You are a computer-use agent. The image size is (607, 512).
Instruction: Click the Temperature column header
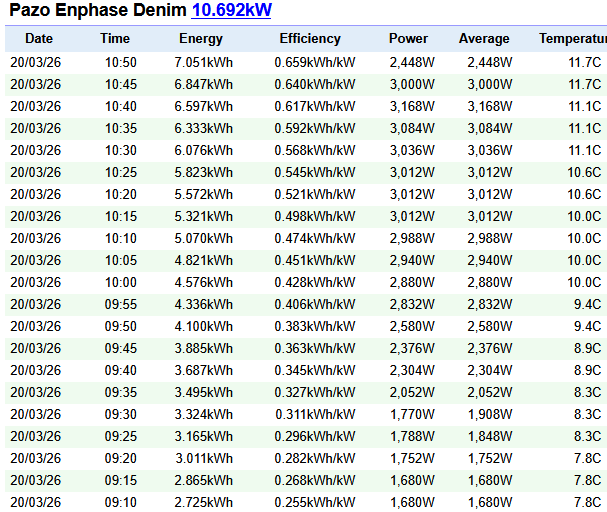[573, 39]
